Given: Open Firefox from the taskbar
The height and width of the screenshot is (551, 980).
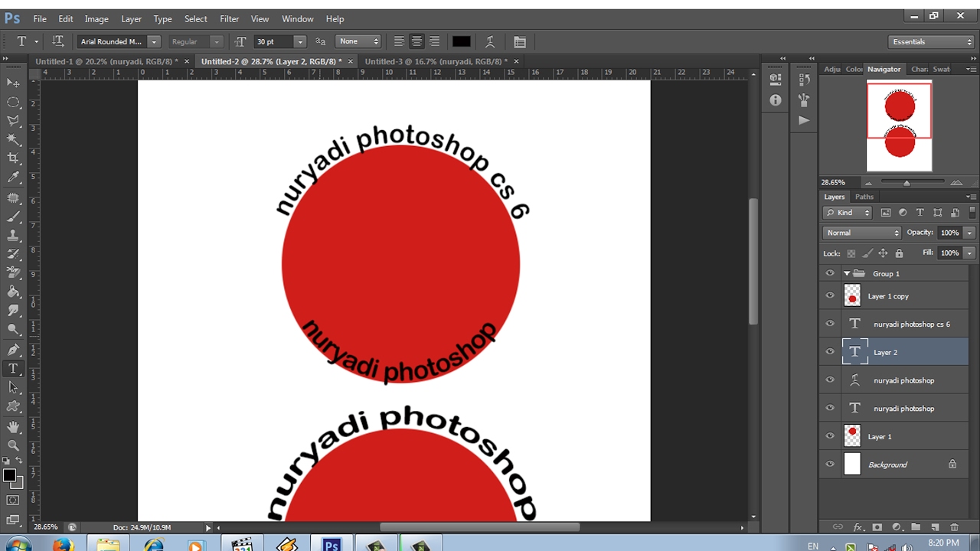Looking at the screenshot, I should 63,546.
